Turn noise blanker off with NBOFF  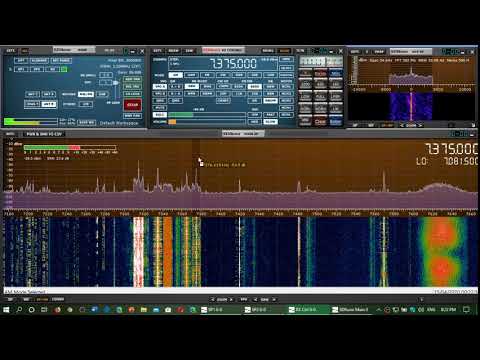pos(270,101)
